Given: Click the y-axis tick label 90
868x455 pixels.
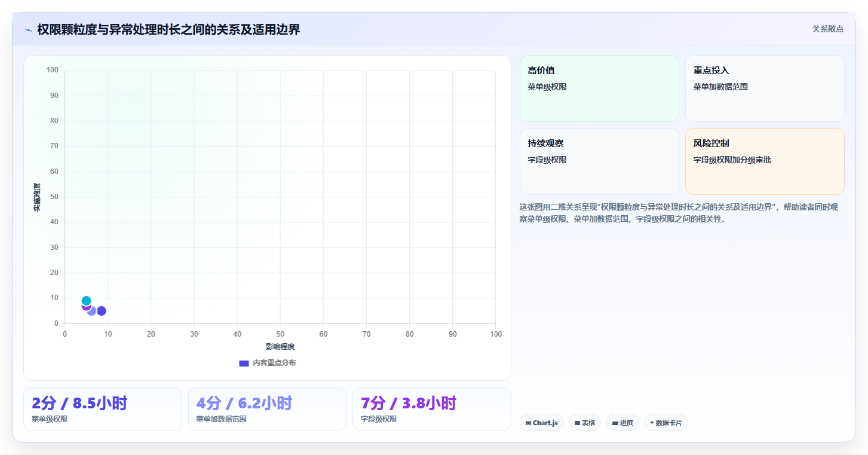Looking at the screenshot, I should click(x=54, y=96).
